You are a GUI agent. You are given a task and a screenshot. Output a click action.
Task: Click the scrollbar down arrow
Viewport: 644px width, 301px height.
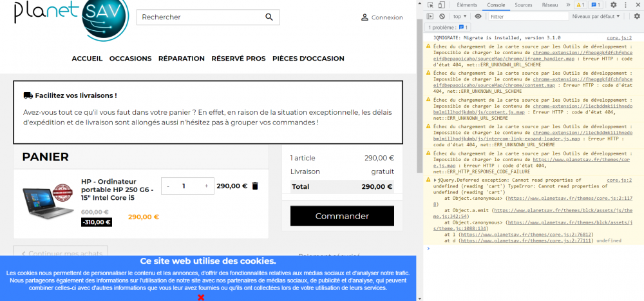click(419, 298)
